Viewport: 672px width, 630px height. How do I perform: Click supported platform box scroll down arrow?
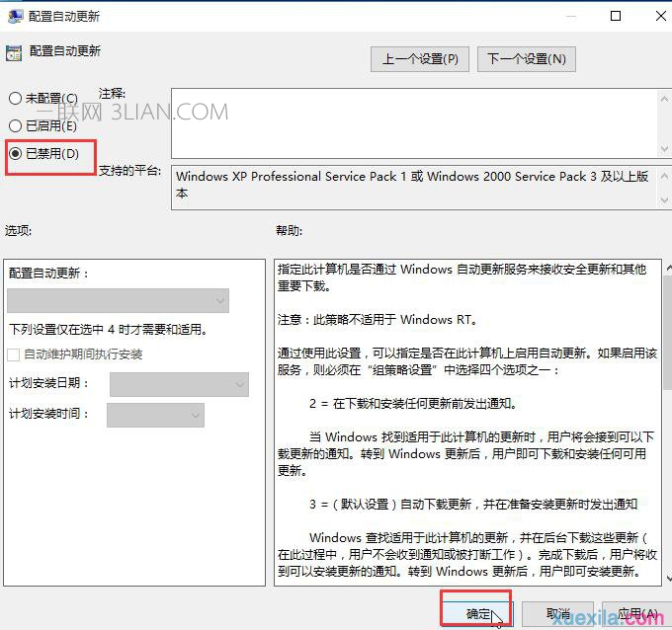[x=664, y=200]
